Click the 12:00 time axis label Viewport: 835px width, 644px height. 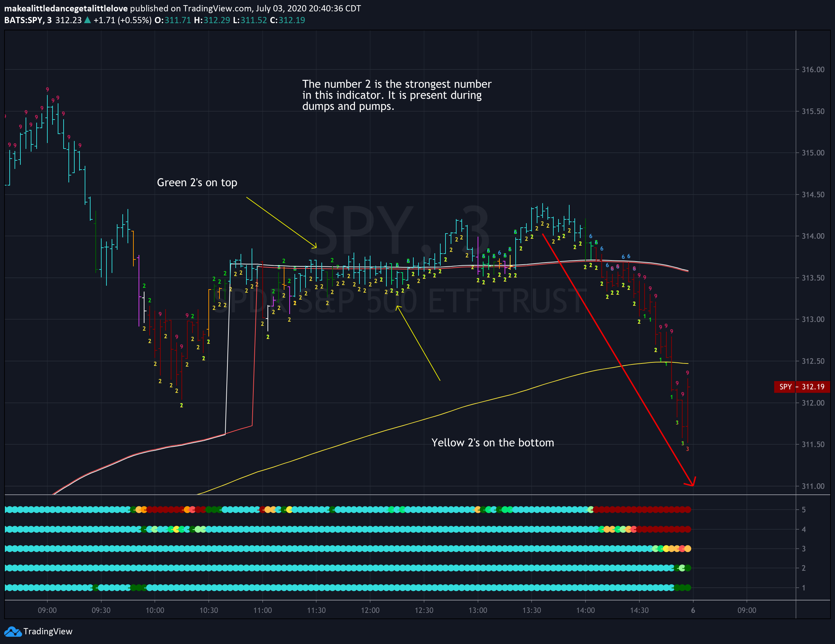point(370,610)
